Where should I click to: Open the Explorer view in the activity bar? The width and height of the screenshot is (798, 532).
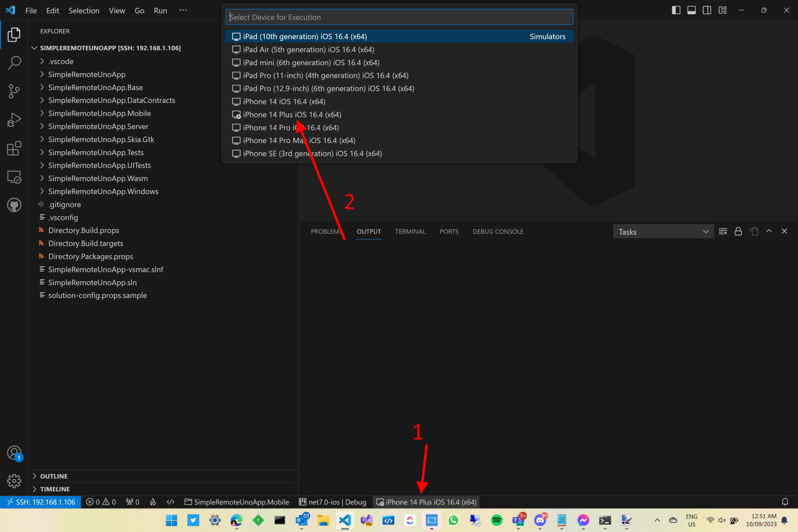[x=14, y=34]
